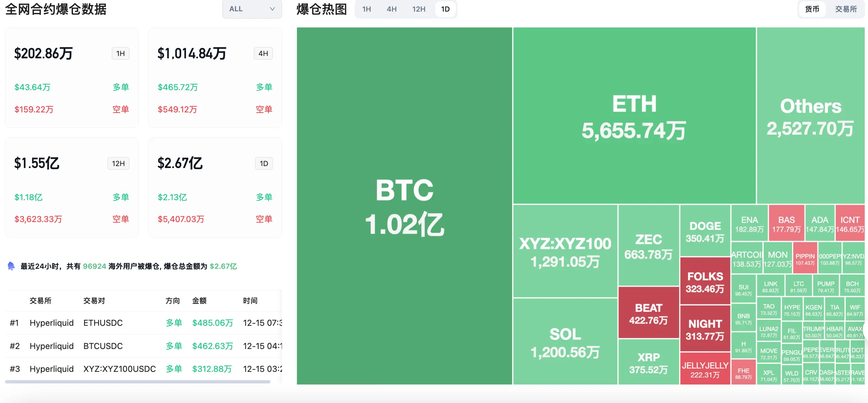Viewport: 868px width, 403px height.
Task: Click the BTC 1.02亿 heatmap tile
Action: coord(404,206)
